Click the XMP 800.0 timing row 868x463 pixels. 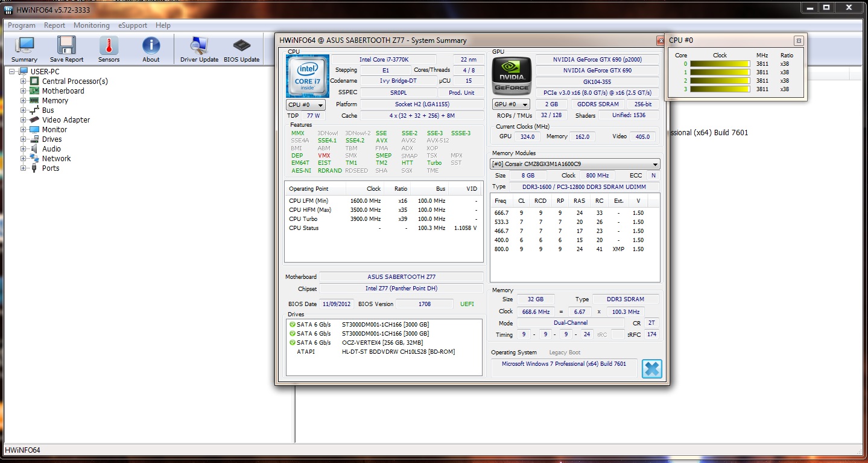point(575,249)
